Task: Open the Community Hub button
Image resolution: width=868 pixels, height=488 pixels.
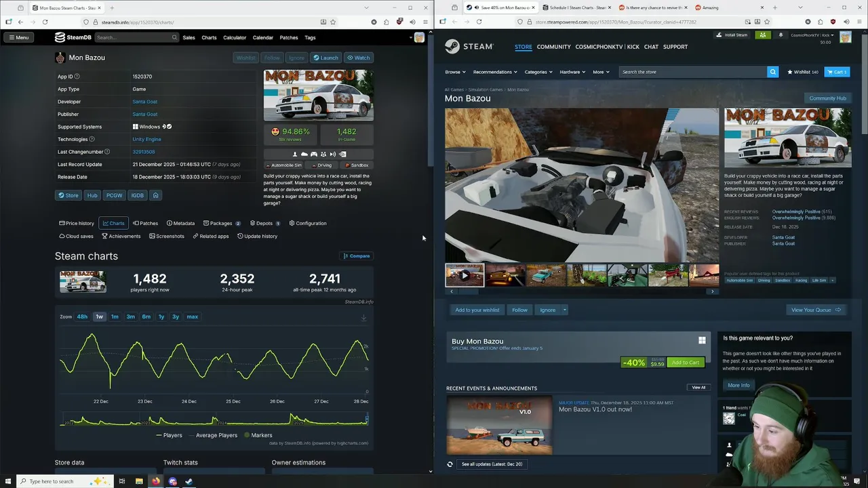Action: point(827,98)
